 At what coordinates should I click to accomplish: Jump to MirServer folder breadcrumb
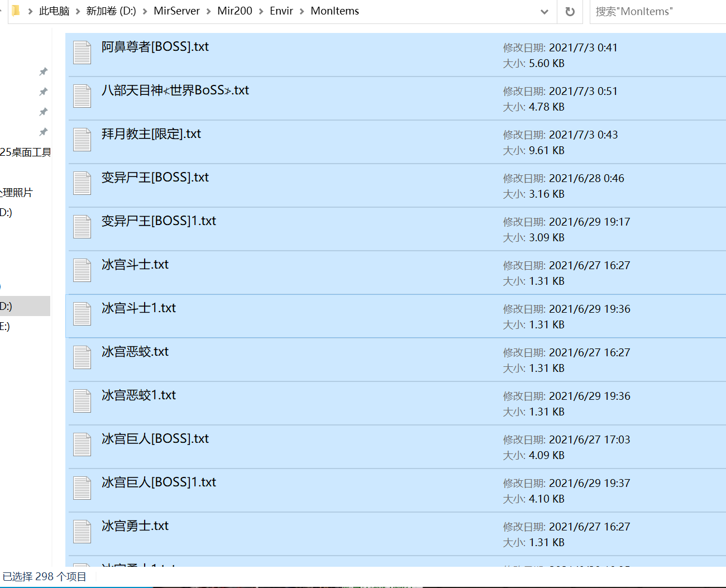[x=176, y=11]
